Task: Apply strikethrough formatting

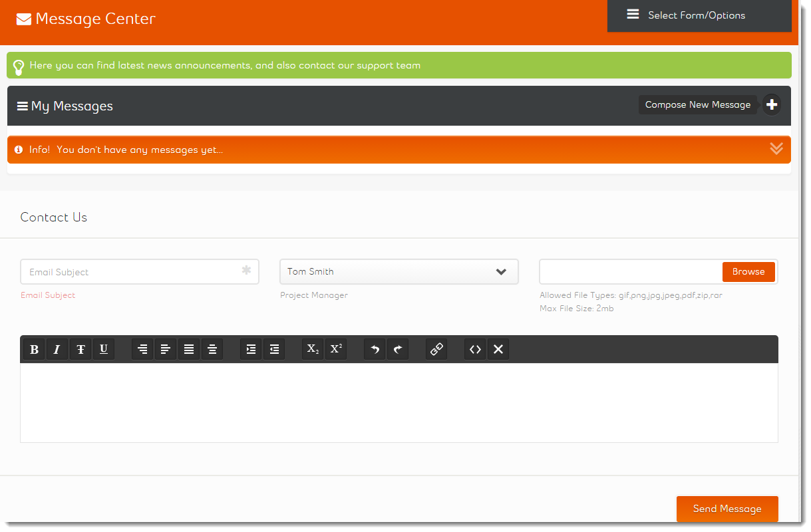Action: point(81,349)
